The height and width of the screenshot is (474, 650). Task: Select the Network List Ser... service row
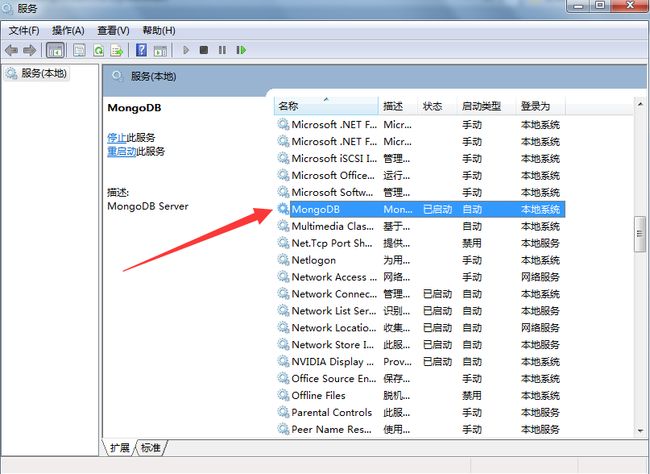pos(419,311)
